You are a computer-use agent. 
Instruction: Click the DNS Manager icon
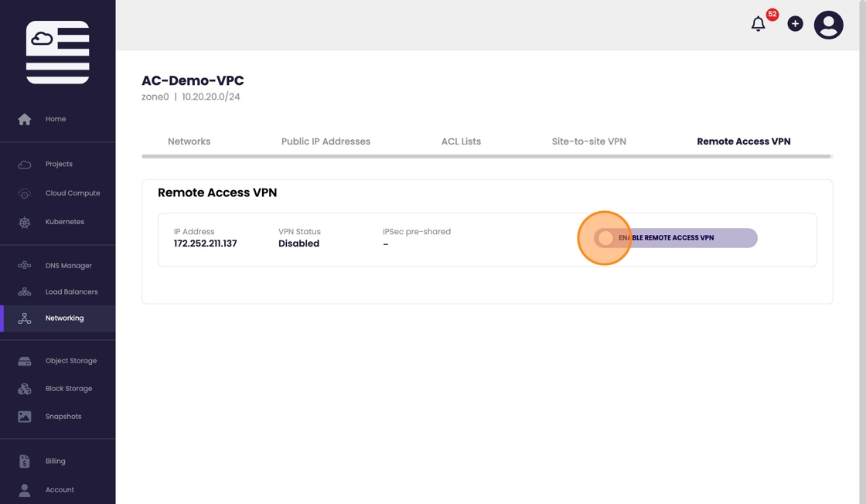tap(25, 266)
